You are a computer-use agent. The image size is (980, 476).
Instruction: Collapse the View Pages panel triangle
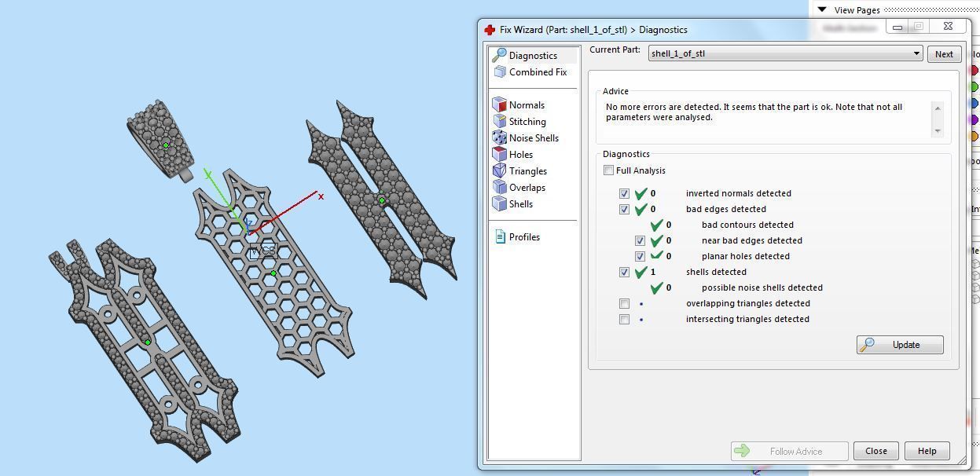822,10
